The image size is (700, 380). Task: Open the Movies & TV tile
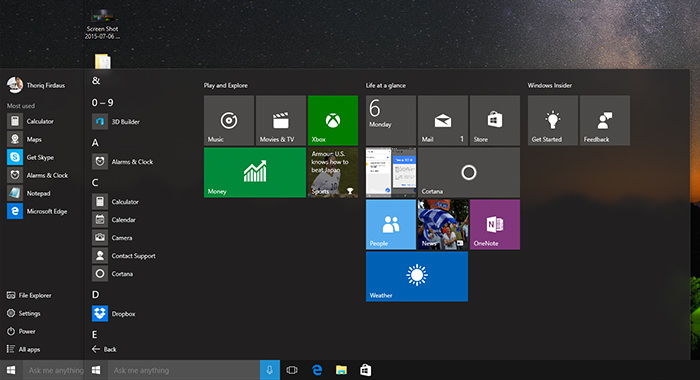[x=281, y=120]
